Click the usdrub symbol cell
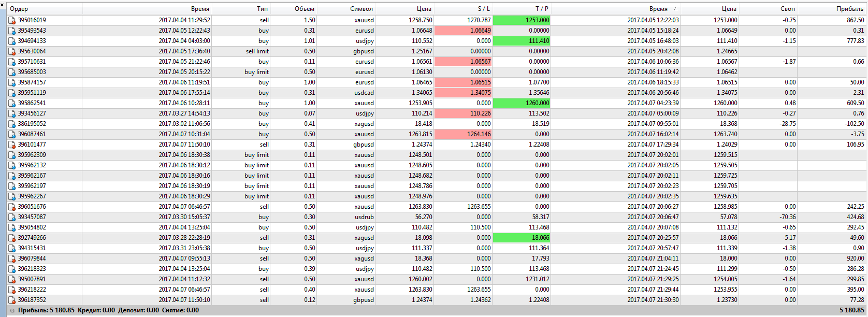The height and width of the screenshot is (317, 868). pos(364,217)
